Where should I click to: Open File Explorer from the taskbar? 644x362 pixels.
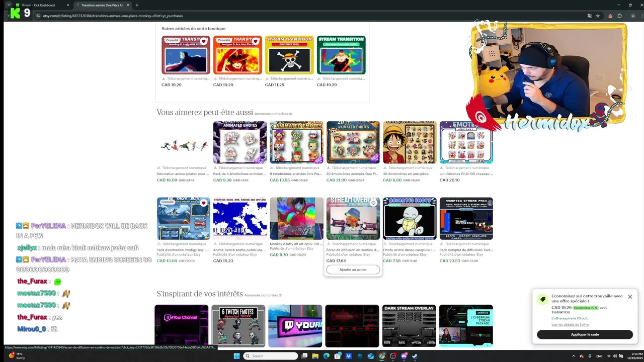click(x=315, y=356)
